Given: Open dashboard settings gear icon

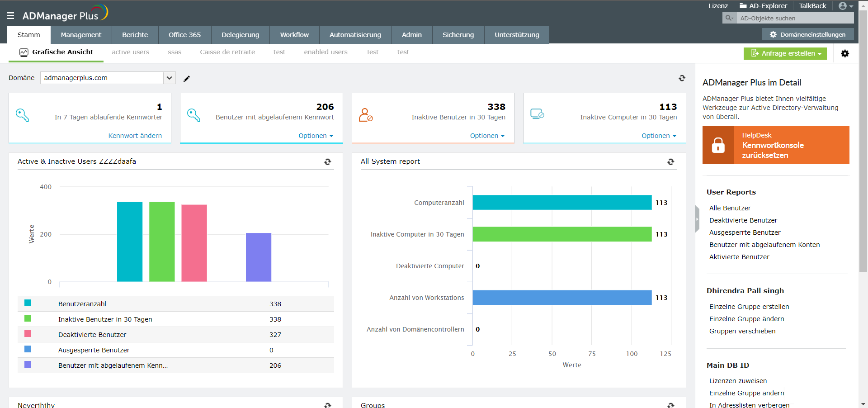Looking at the screenshot, I should click(x=844, y=53).
